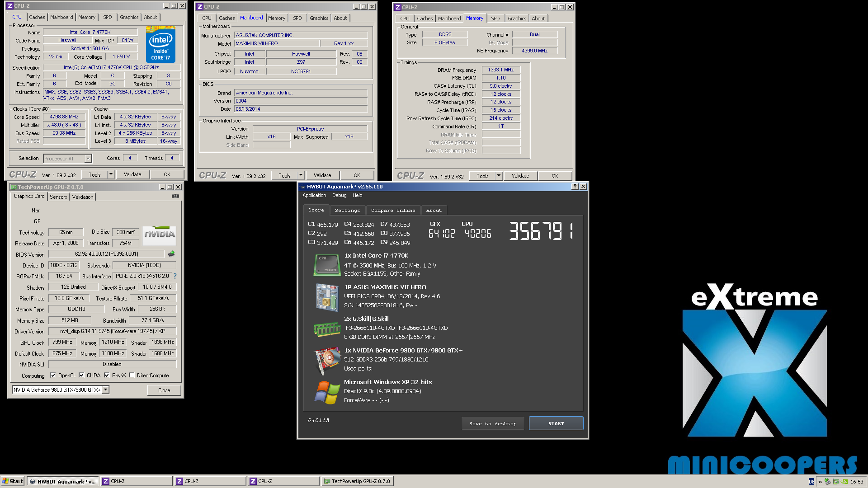Toggle the CUDA checkbox in GPU-Z
Image resolution: width=868 pixels, height=488 pixels.
pyautogui.click(x=81, y=375)
